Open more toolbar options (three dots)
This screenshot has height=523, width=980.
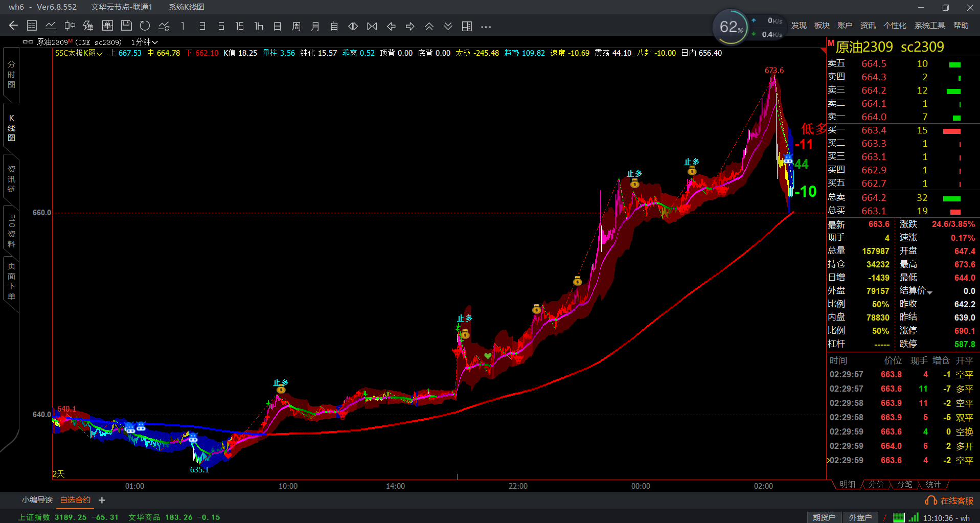pyautogui.click(x=486, y=26)
